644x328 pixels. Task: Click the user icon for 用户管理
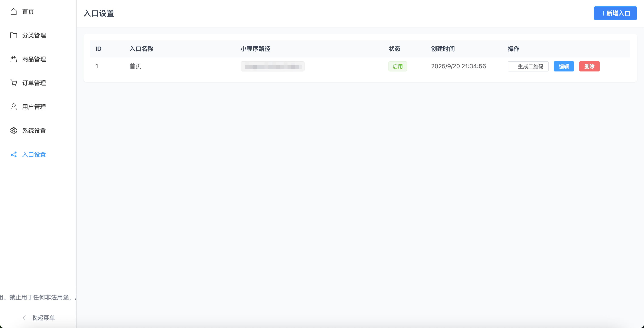(x=13, y=107)
